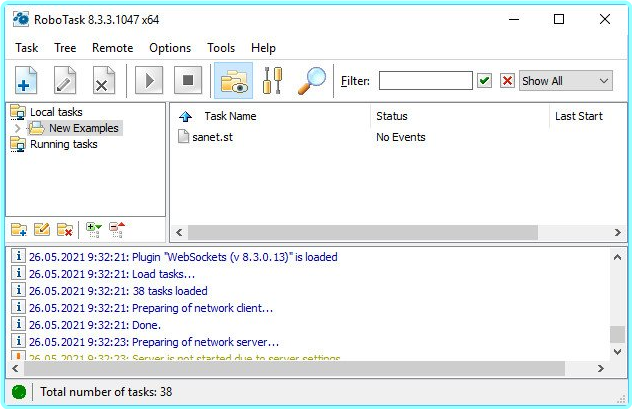Select the Running tasks tree node

click(64, 144)
